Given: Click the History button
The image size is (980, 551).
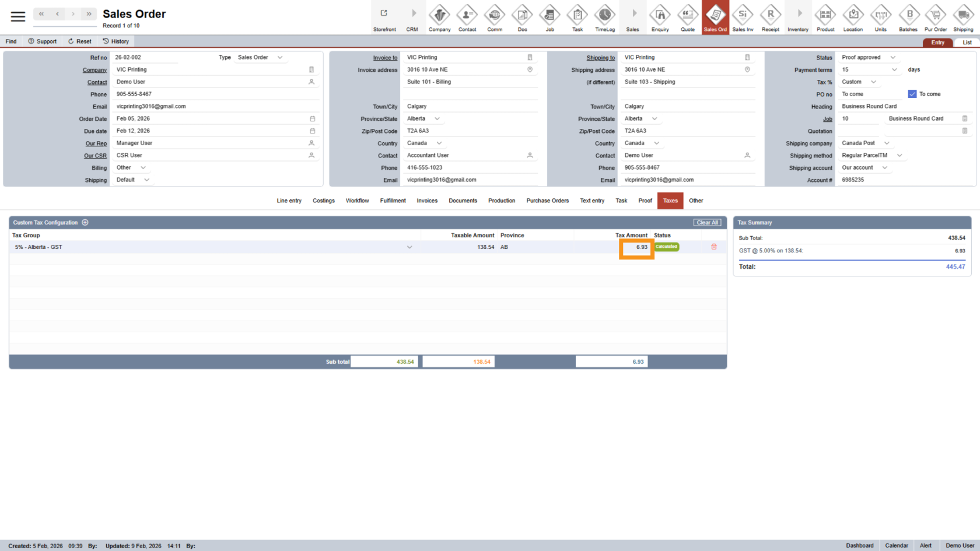Looking at the screenshot, I should pyautogui.click(x=116, y=41).
